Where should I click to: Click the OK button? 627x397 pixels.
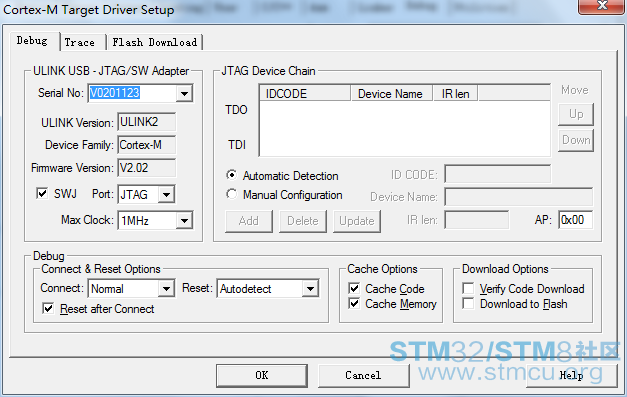(262, 375)
